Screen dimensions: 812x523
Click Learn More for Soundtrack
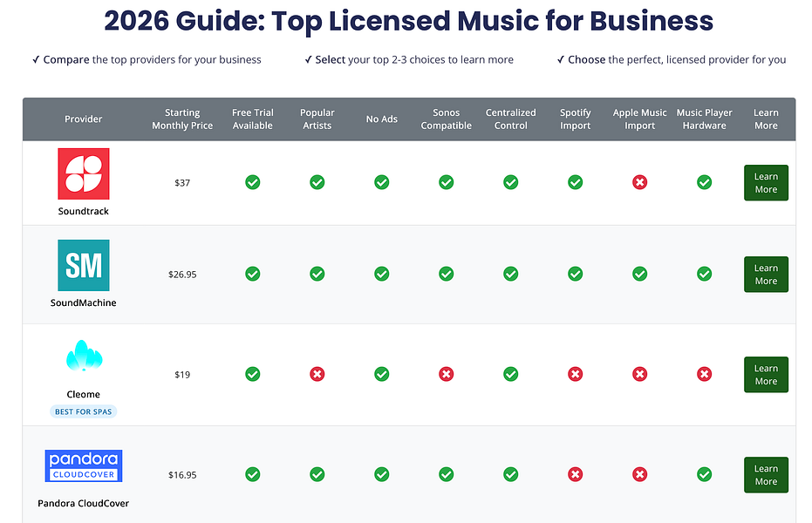coord(766,182)
